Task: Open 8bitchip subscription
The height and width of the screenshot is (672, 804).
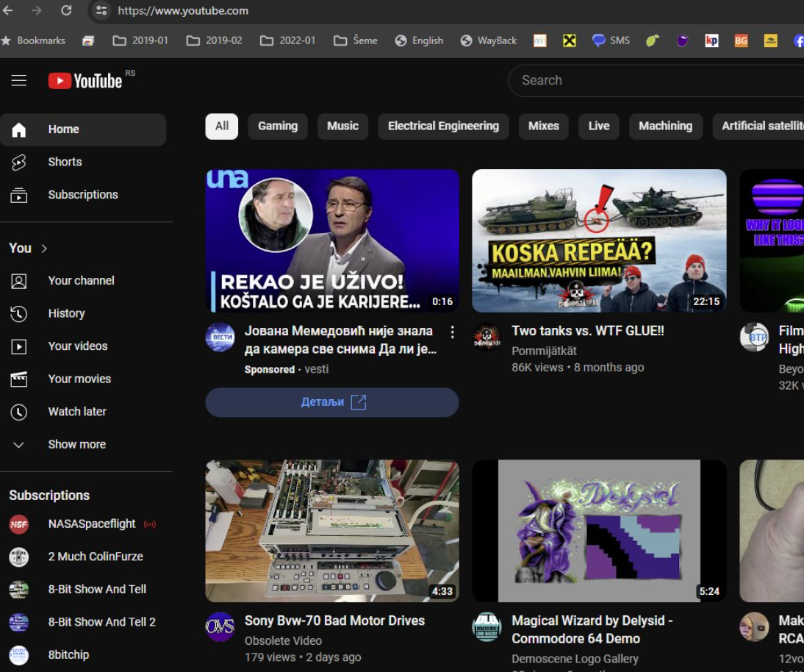Action: pos(83,656)
